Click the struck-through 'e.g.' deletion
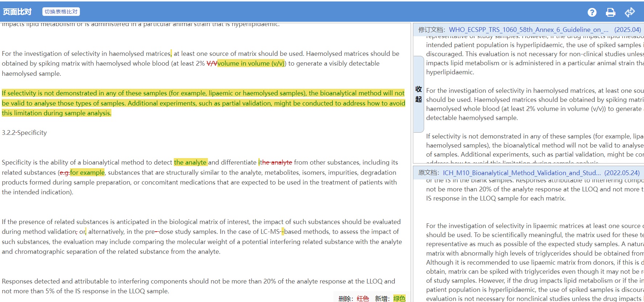644x302 pixels. click(x=65, y=173)
